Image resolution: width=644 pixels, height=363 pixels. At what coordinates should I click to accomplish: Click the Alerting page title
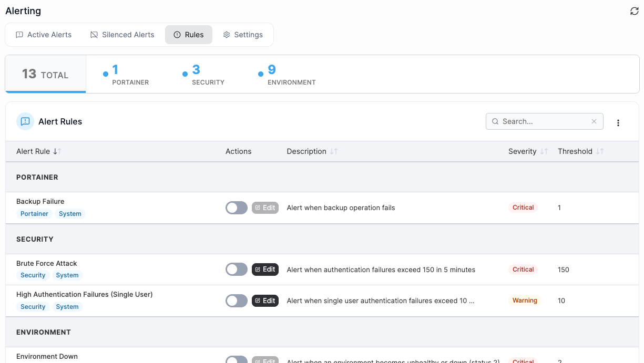pyautogui.click(x=23, y=11)
